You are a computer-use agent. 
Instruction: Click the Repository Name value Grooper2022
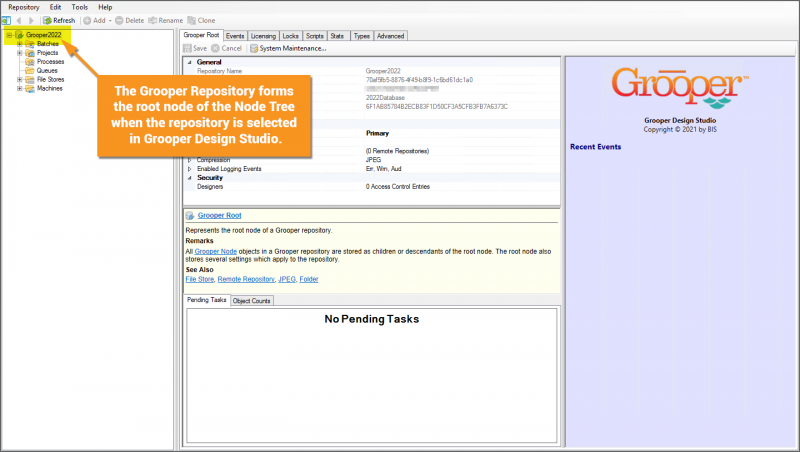pos(383,71)
